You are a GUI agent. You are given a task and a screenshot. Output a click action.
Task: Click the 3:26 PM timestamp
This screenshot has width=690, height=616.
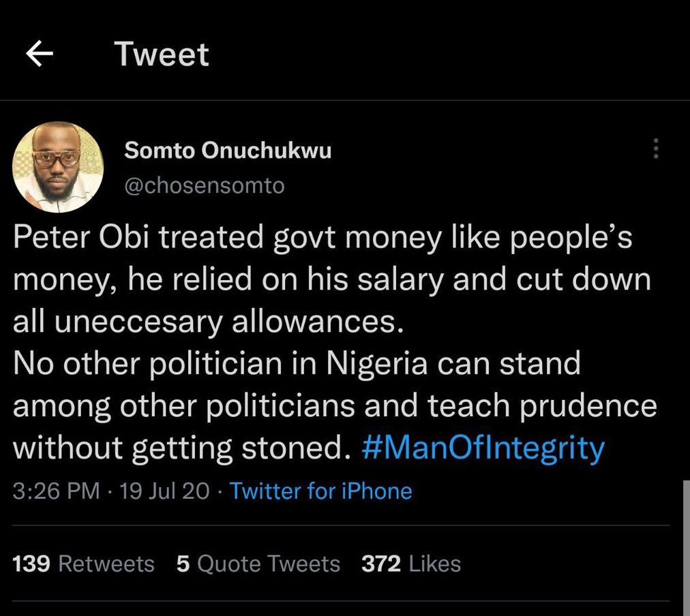pos(56,491)
